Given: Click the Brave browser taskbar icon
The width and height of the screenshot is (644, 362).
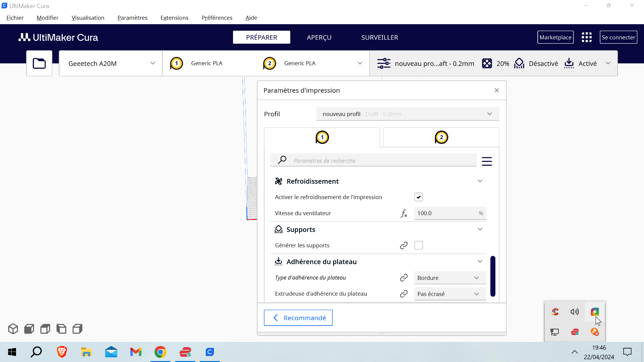Looking at the screenshot, I should pos(62,352).
